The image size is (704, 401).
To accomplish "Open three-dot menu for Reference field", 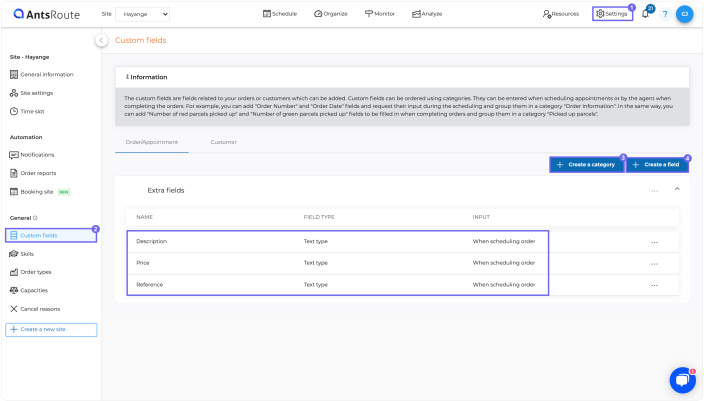I will 654,285.
